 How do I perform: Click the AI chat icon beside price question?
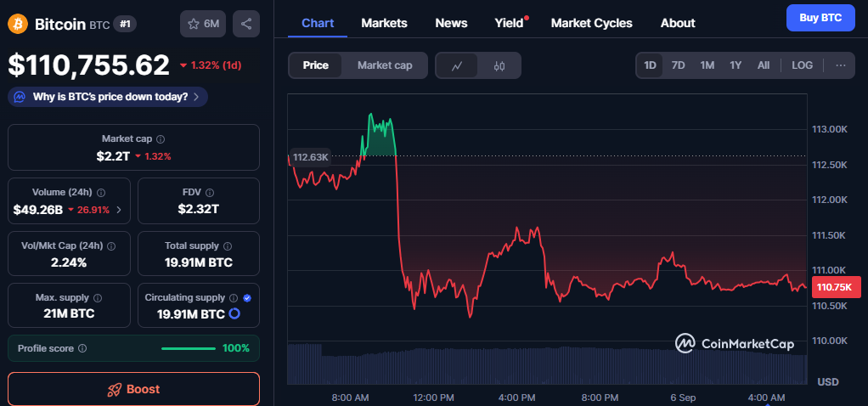point(20,97)
